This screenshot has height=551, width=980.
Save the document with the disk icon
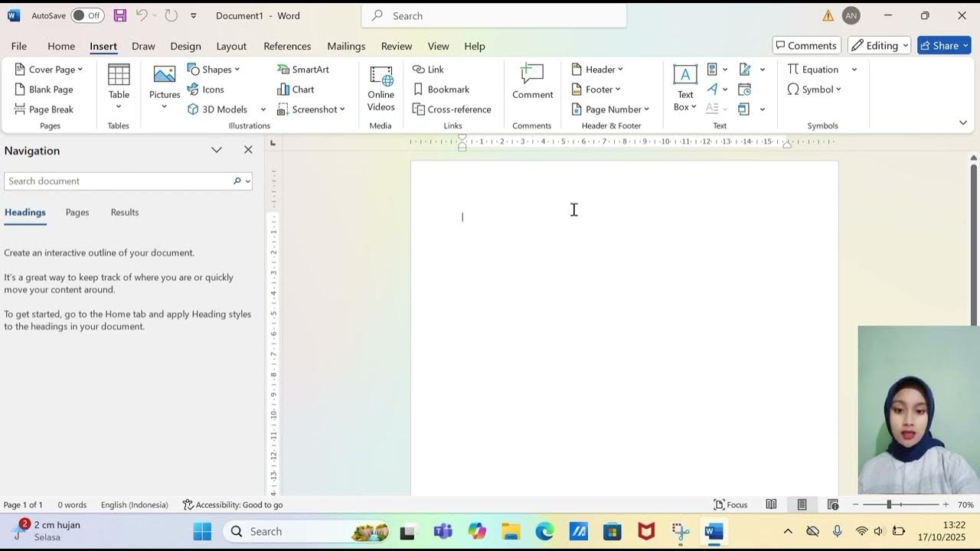point(120,15)
